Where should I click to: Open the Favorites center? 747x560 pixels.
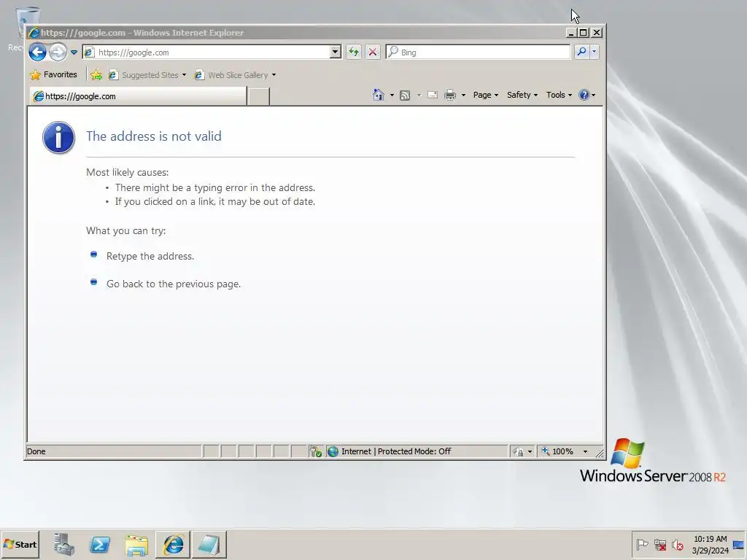(x=53, y=75)
